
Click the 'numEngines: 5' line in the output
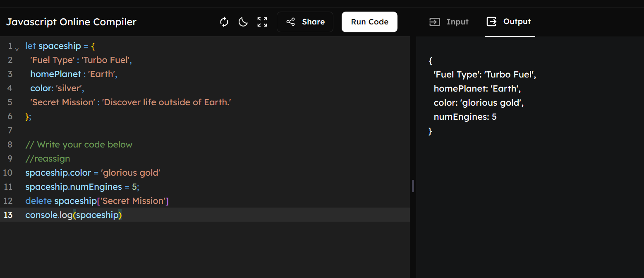(465, 117)
